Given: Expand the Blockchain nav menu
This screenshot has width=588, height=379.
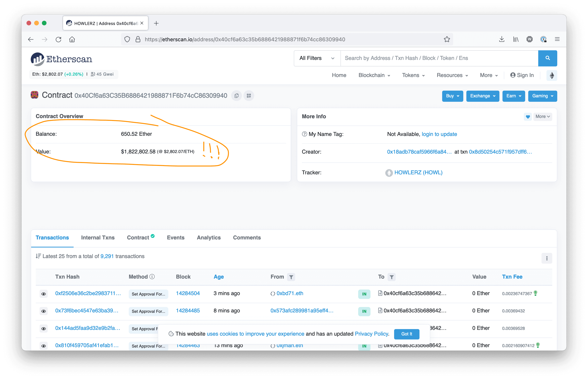Looking at the screenshot, I should tap(374, 75).
